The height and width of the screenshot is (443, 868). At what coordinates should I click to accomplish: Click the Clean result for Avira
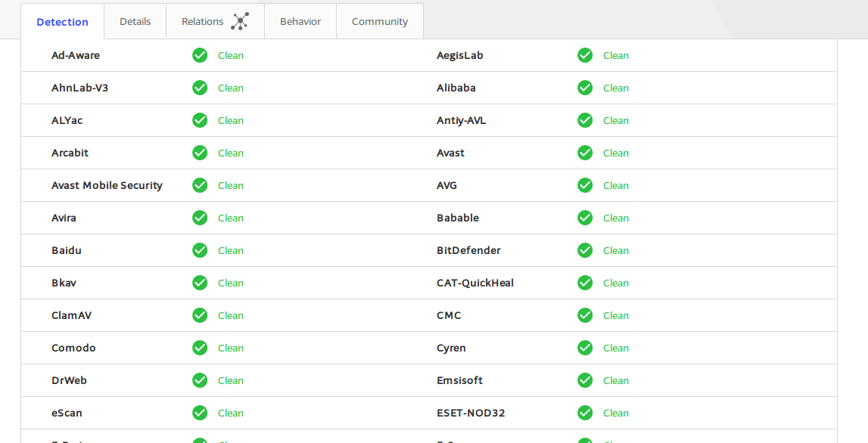point(230,218)
